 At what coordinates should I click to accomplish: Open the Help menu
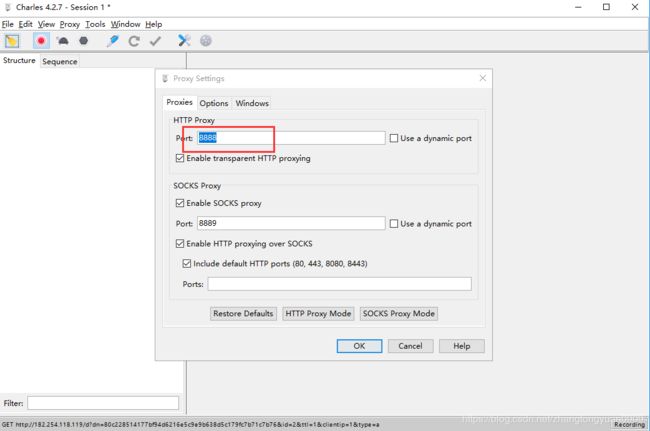(x=153, y=24)
